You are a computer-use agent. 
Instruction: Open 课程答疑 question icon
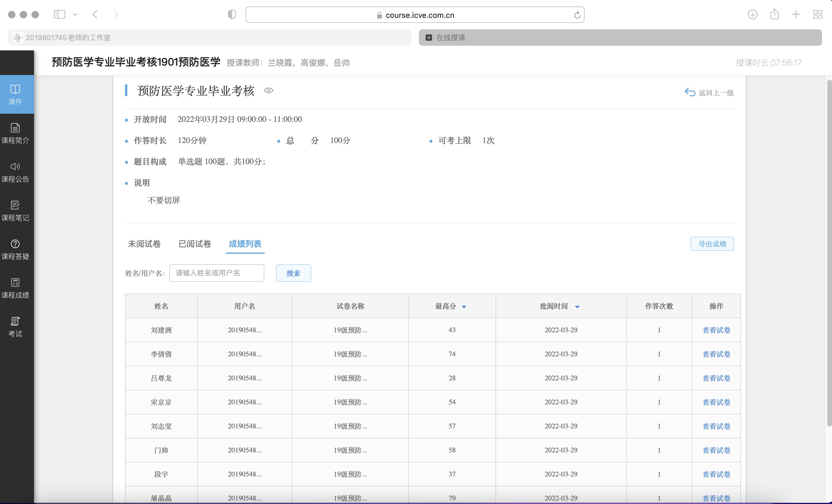(x=15, y=244)
